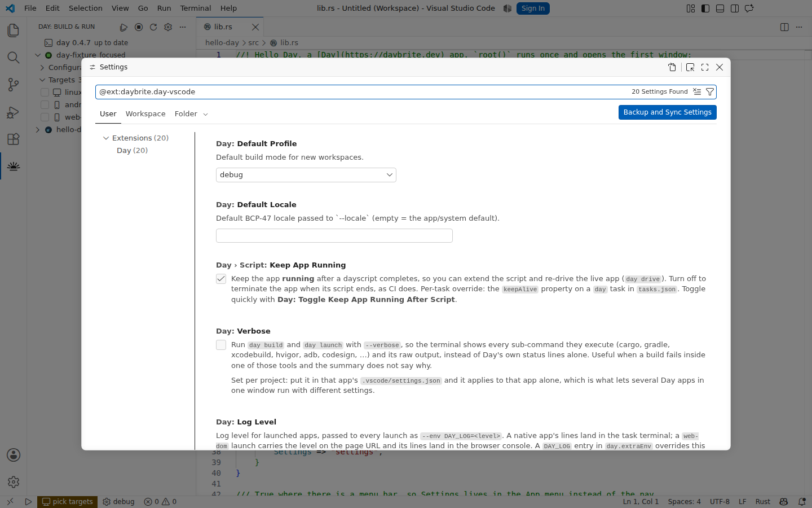Open the Extensions view
Image resolution: width=812 pixels, height=508 pixels.
(13, 139)
